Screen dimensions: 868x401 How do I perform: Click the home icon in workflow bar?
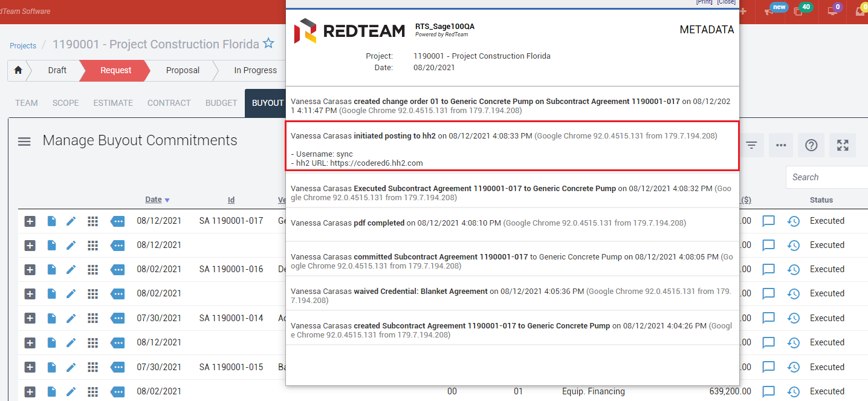18,70
